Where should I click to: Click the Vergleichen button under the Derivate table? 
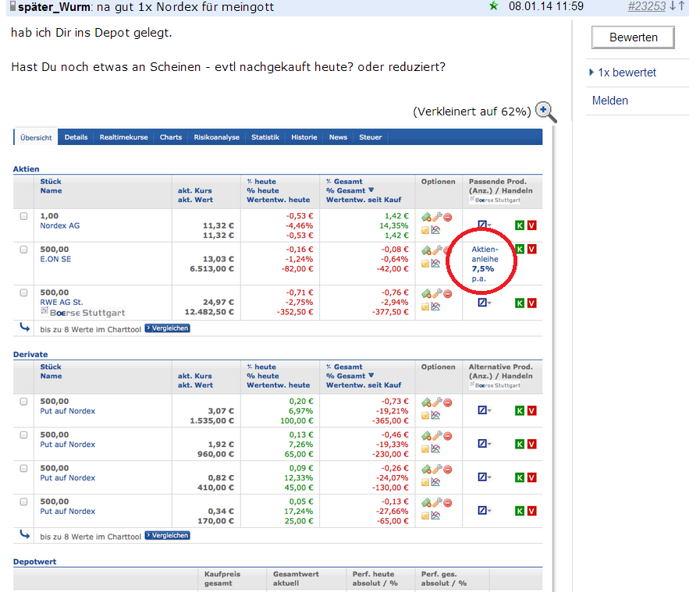pos(167,535)
